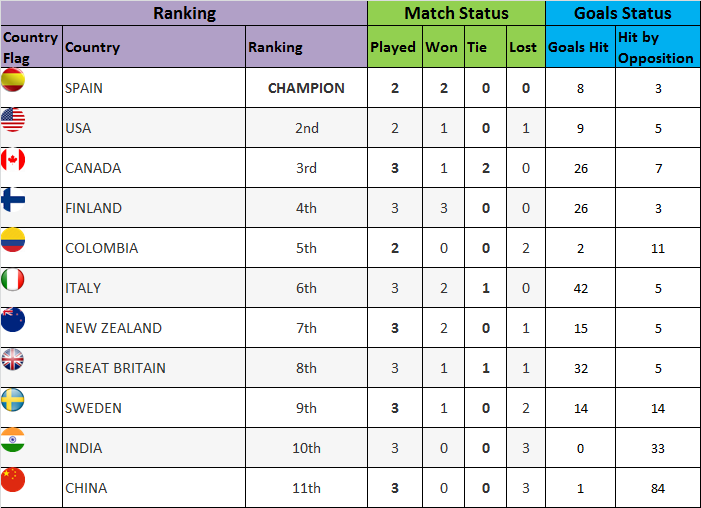This screenshot has height=508, width=701.
Task: Click the USA flag icon
Action: coord(13,120)
